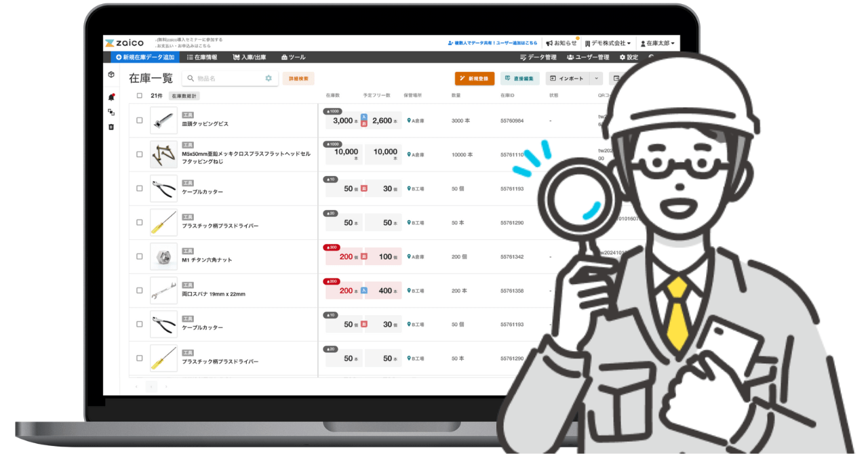Open the デモ株式会社 company dropdown
This screenshot has width=868, height=454.
(x=608, y=43)
